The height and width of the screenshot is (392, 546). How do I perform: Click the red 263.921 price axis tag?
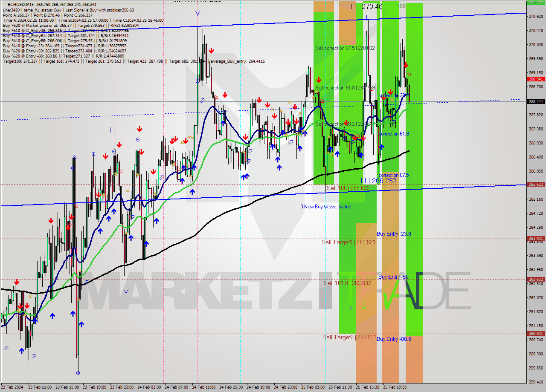click(x=536, y=238)
